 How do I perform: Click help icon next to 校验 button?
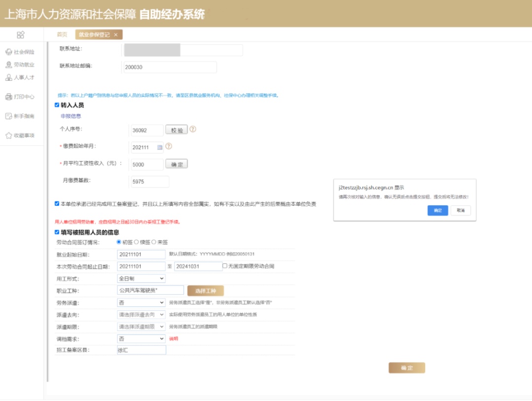[x=193, y=130]
